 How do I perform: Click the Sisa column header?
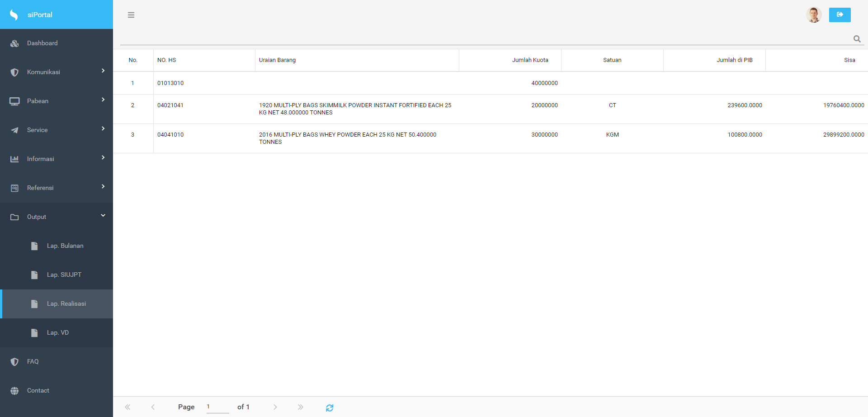pyautogui.click(x=816, y=60)
